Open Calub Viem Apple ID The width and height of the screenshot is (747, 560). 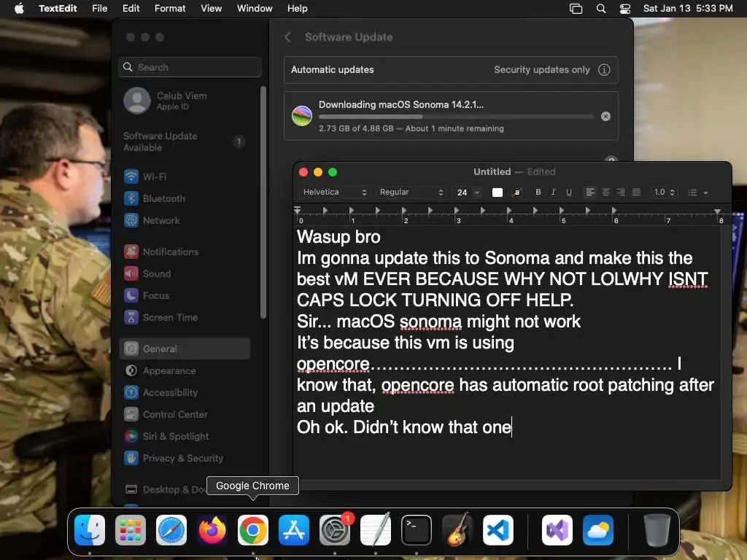[185, 101]
